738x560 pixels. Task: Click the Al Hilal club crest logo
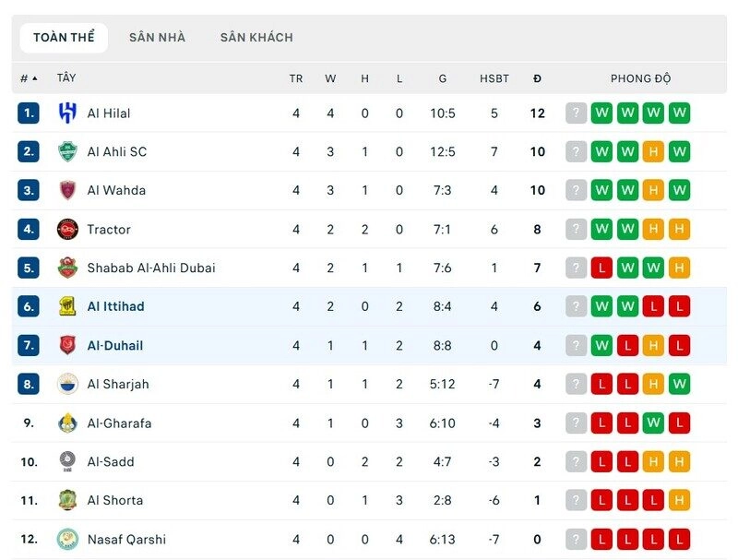[x=69, y=113]
